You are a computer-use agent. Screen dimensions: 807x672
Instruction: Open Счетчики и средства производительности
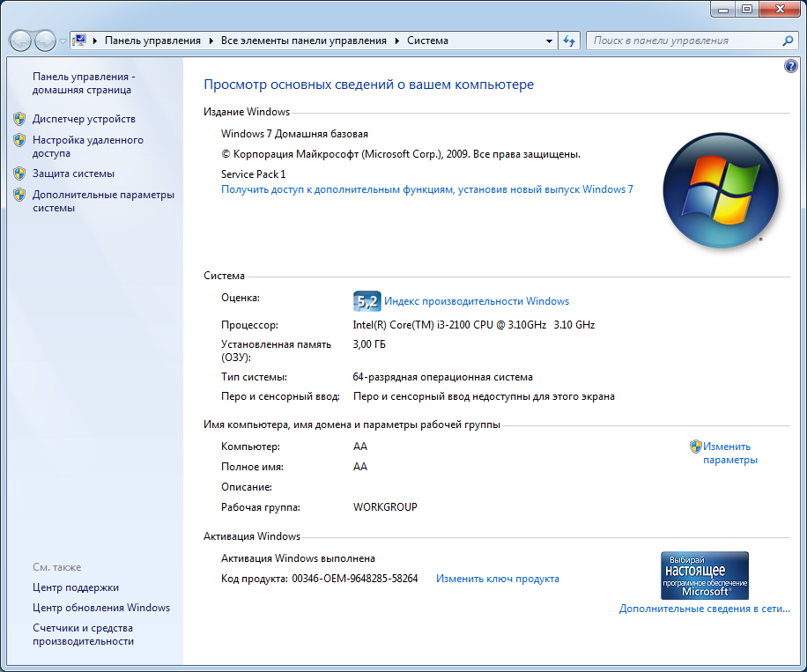pyautogui.click(x=84, y=634)
